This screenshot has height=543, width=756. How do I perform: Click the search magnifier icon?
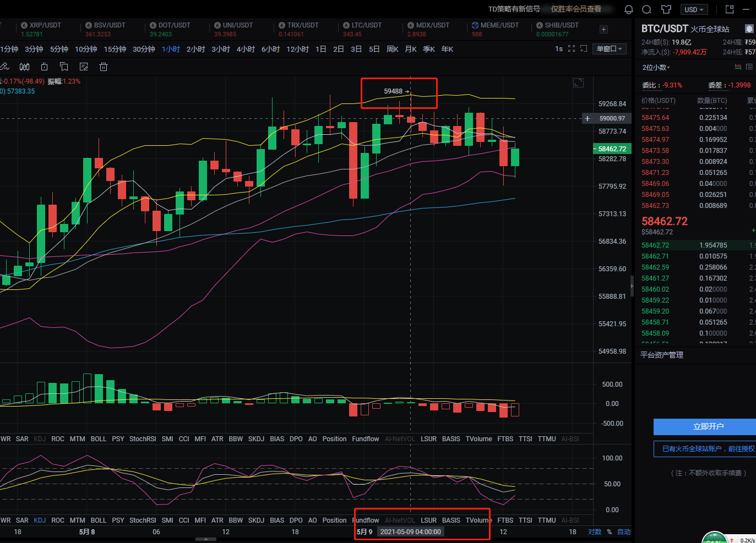pyautogui.click(x=647, y=9)
